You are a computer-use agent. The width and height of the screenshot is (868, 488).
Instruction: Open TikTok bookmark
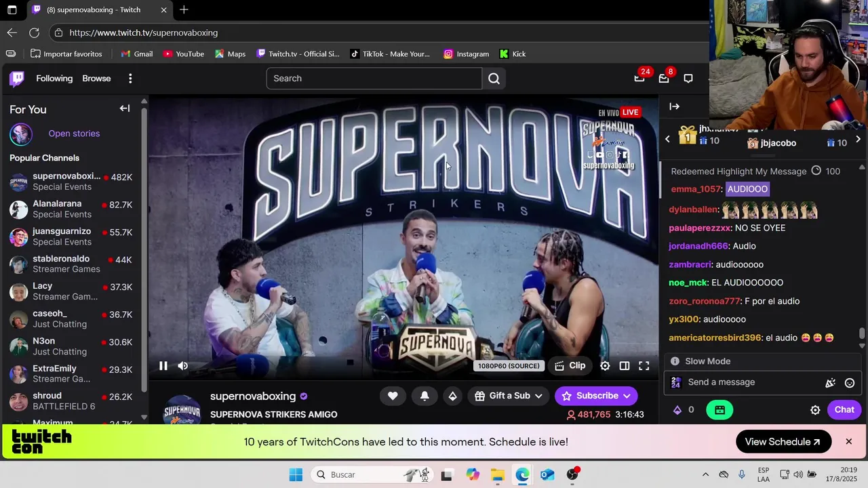[390, 54]
